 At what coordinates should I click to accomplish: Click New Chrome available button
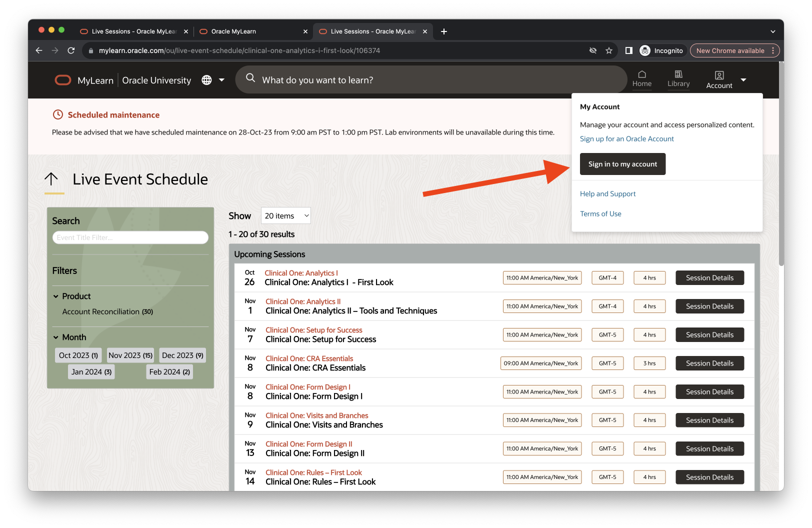click(730, 50)
